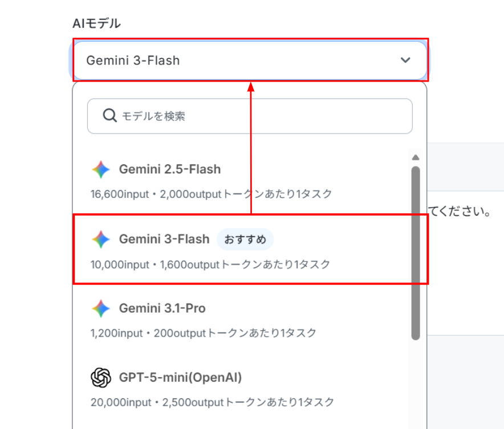Choose GPT-5-mini(OpenAI) from the list

(x=241, y=389)
